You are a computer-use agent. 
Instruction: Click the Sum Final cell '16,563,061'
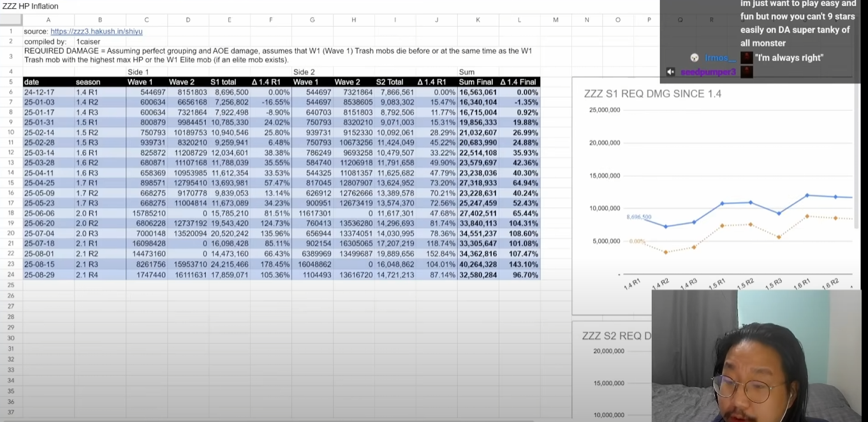(x=478, y=92)
